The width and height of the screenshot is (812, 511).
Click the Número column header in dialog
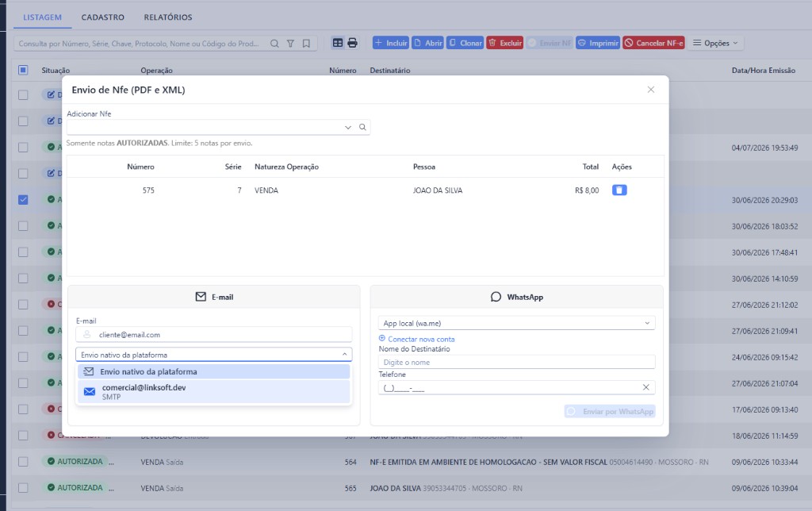point(141,167)
